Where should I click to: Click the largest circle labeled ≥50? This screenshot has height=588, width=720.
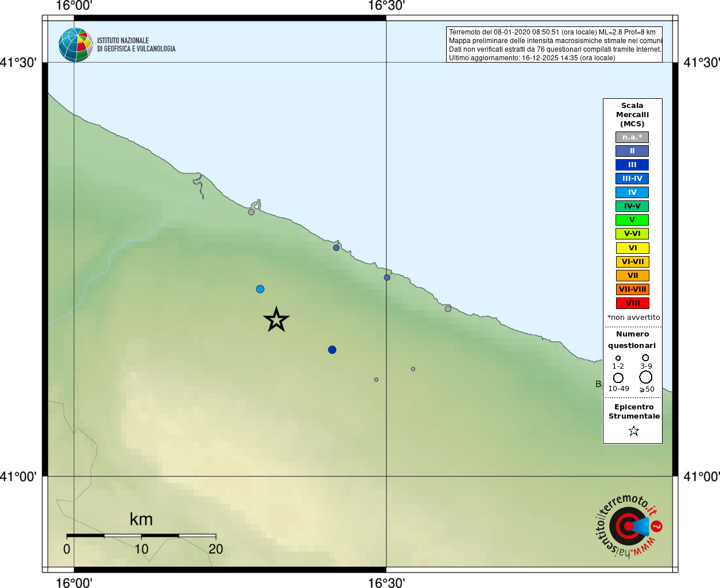(x=646, y=377)
